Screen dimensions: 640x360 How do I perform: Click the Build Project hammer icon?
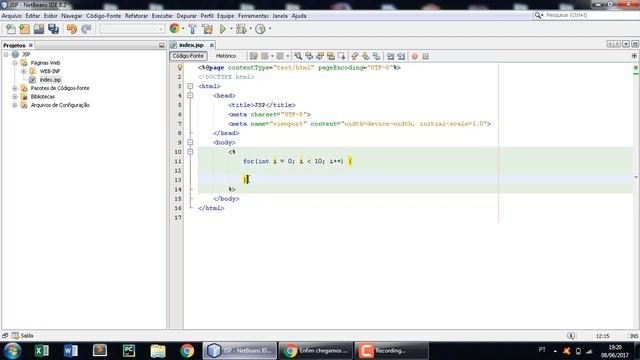(x=193, y=29)
